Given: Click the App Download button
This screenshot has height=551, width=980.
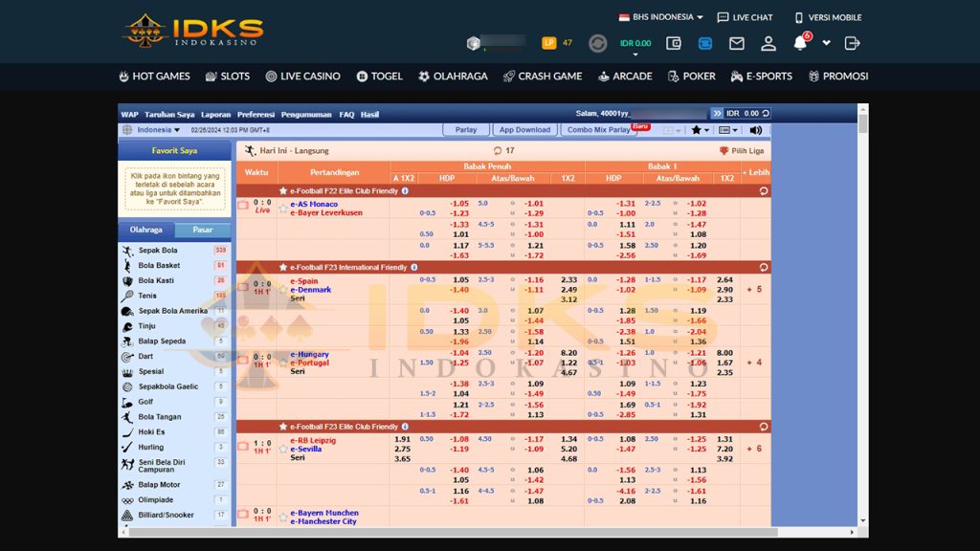Looking at the screenshot, I should coord(524,130).
